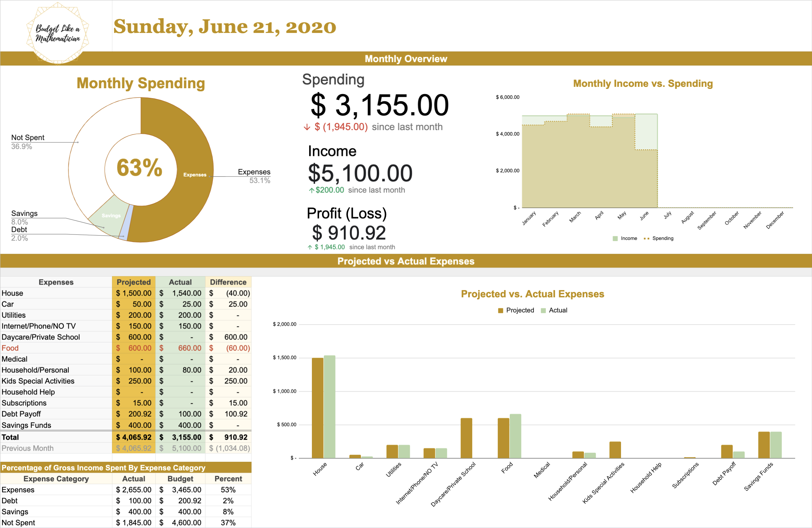Click the Income legend square in area chart
The image size is (812, 528).
[615, 238]
